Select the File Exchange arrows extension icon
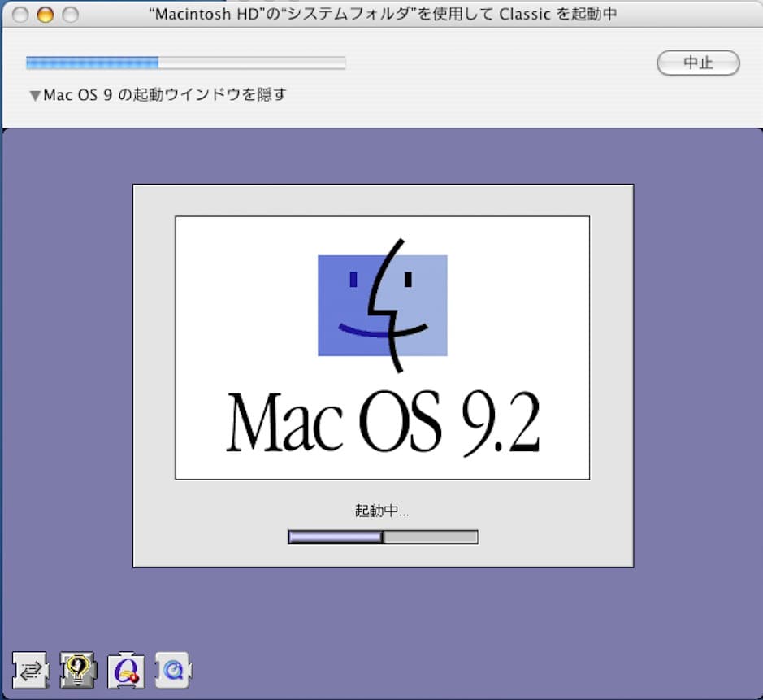Image resolution: width=763 pixels, height=700 pixels. click(x=29, y=669)
